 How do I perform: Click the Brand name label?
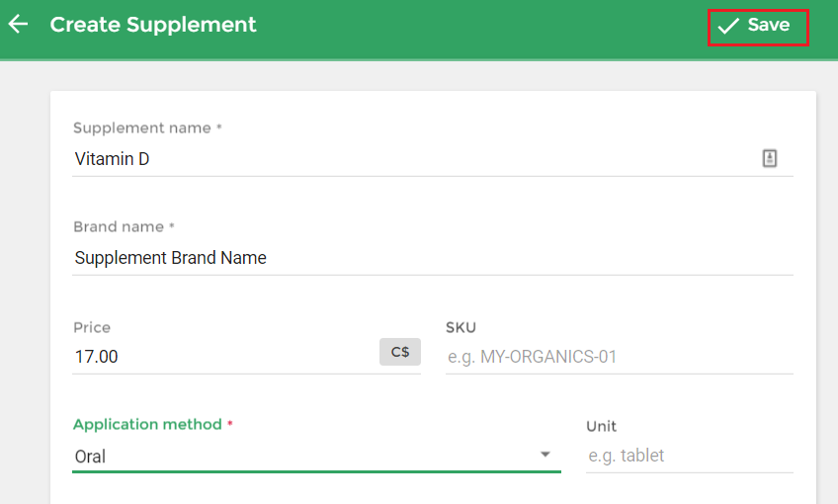[x=119, y=226]
